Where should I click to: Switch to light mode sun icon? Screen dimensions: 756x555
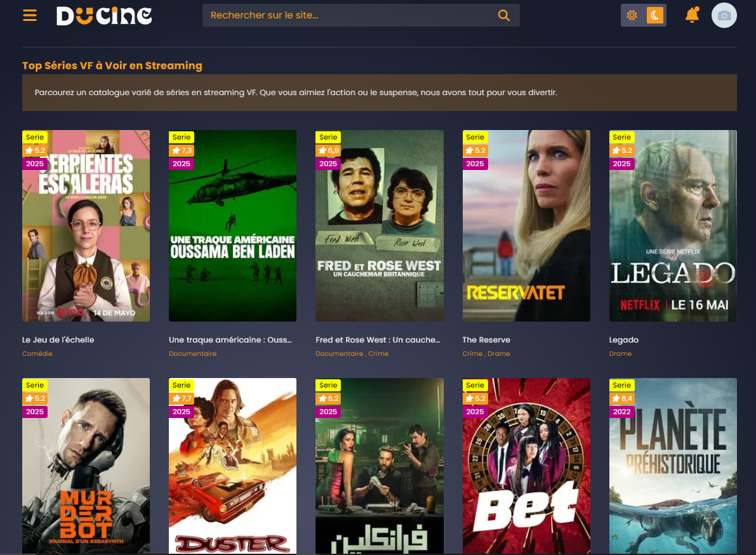(x=632, y=15)
